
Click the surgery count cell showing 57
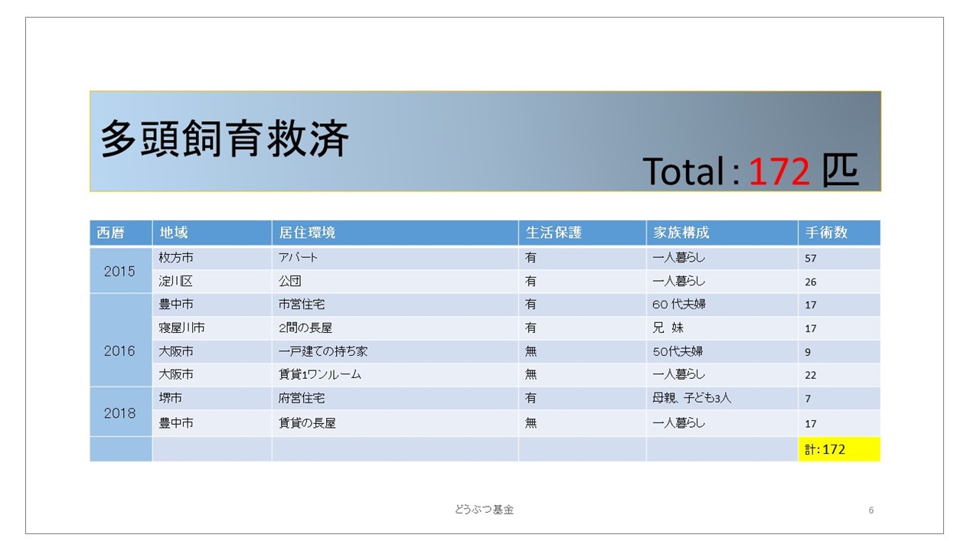coord(811,259)
